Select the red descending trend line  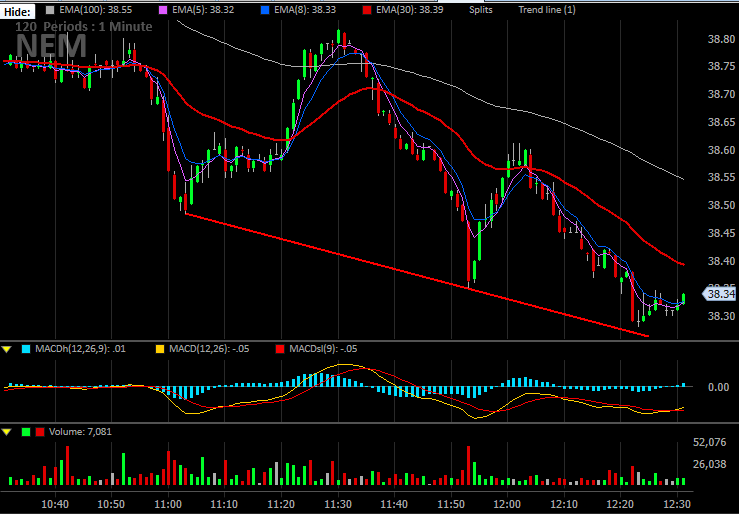click(x=417, y=275)
